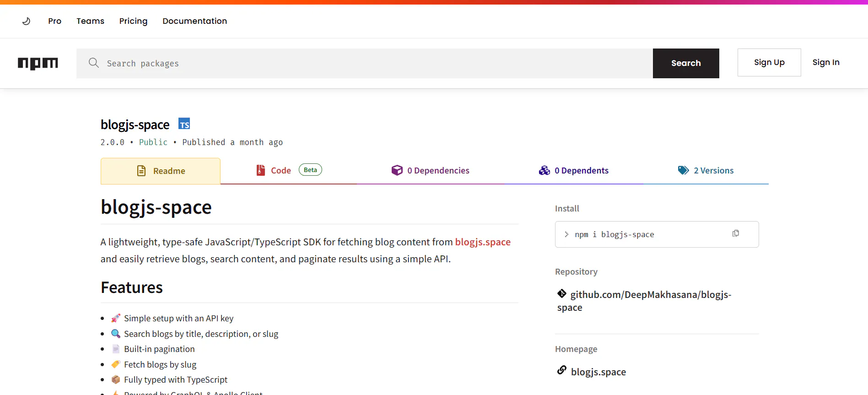Click the Versions tags icon
Screen dimensions: 868x395
(684, 170)
